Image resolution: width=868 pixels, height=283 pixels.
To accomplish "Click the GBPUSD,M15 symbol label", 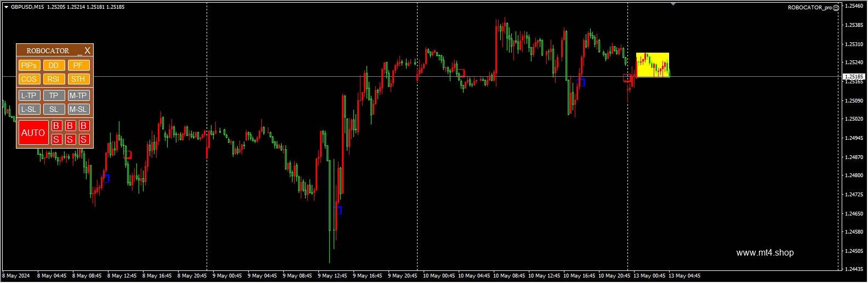I will coord(27,7).
